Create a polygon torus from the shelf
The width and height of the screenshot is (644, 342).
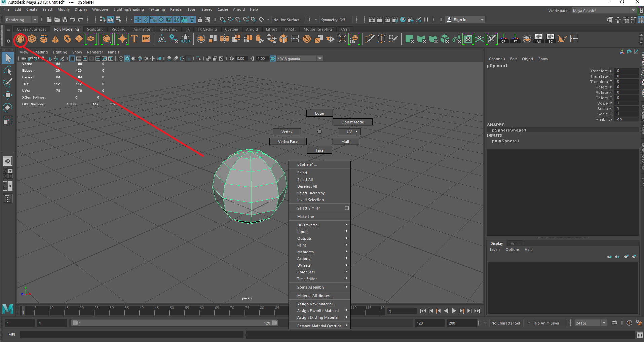click(67, 39)
